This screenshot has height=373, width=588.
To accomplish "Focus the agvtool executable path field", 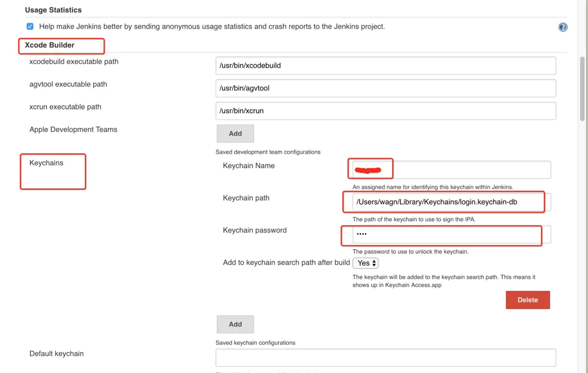I will pyautogui.click(x=386, y=88).
